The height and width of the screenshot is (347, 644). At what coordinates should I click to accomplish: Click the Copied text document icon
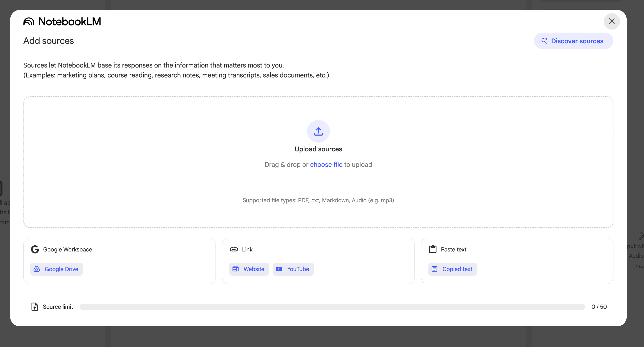435,269
